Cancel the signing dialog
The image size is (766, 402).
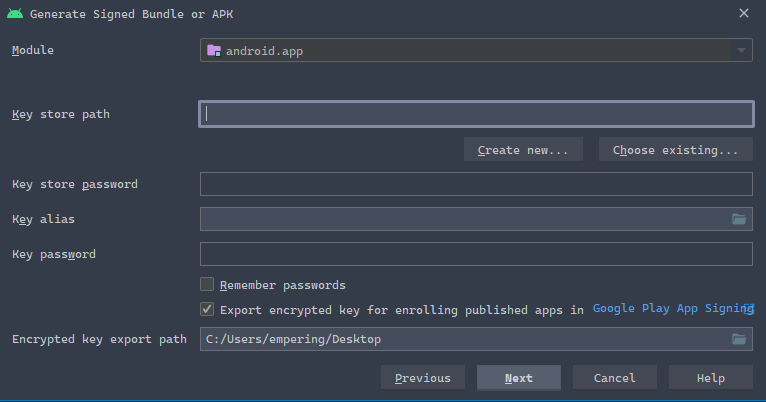(x=615, y=378)
